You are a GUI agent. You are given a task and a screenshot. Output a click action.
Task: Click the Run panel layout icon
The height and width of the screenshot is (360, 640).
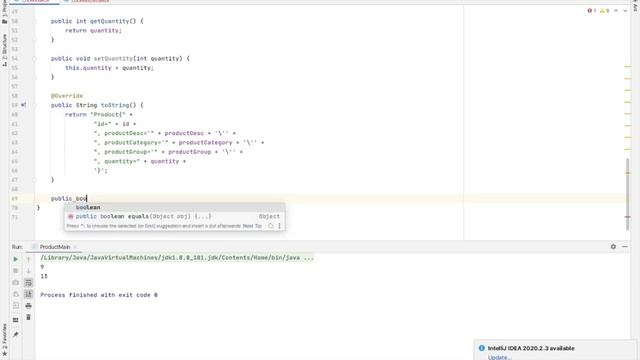coord(16,320)
